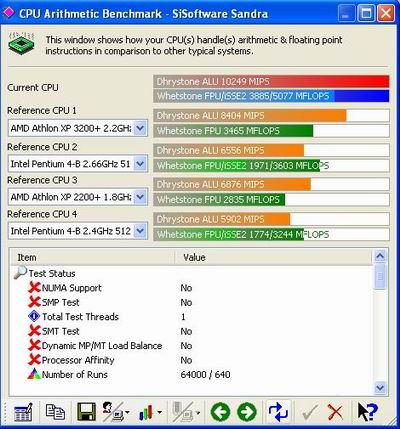The width and height of the screenshot is (400, 429).
Task: Click the results list scroll down arrow
Action: coord(380,388)
